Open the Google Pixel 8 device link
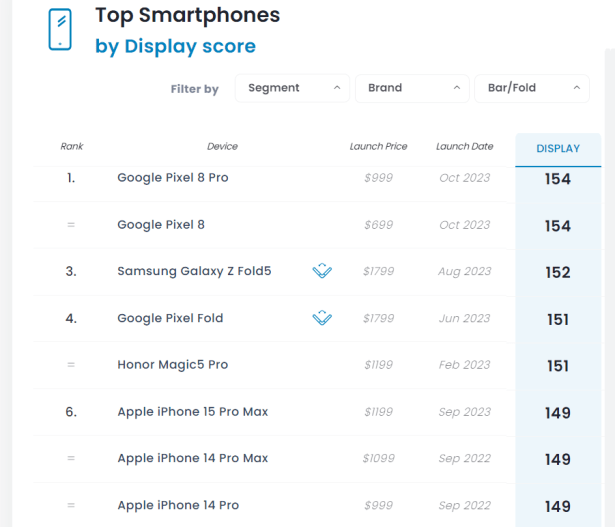Viewport: 615px width, 527px height. (x=161, y=225)
